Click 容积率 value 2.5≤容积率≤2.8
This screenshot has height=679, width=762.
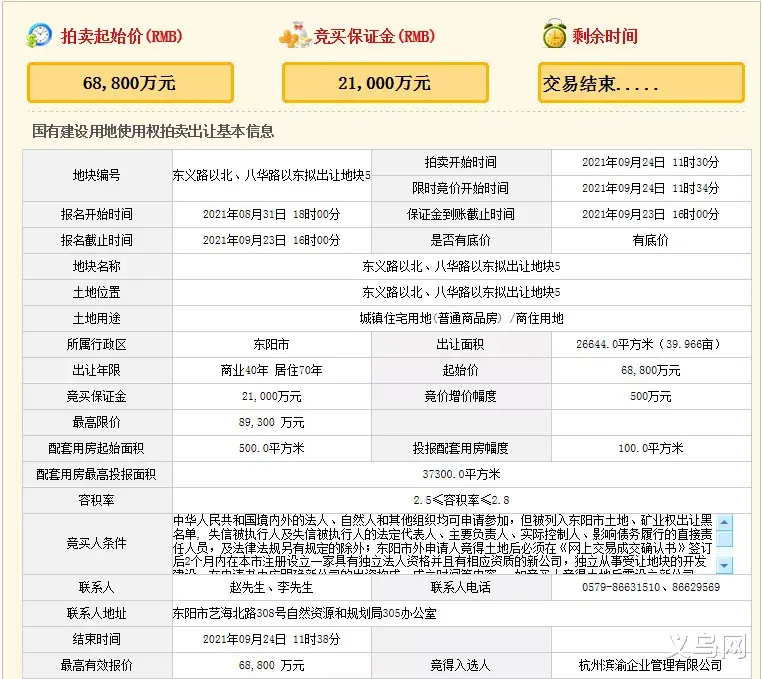[x=461, y=500]
